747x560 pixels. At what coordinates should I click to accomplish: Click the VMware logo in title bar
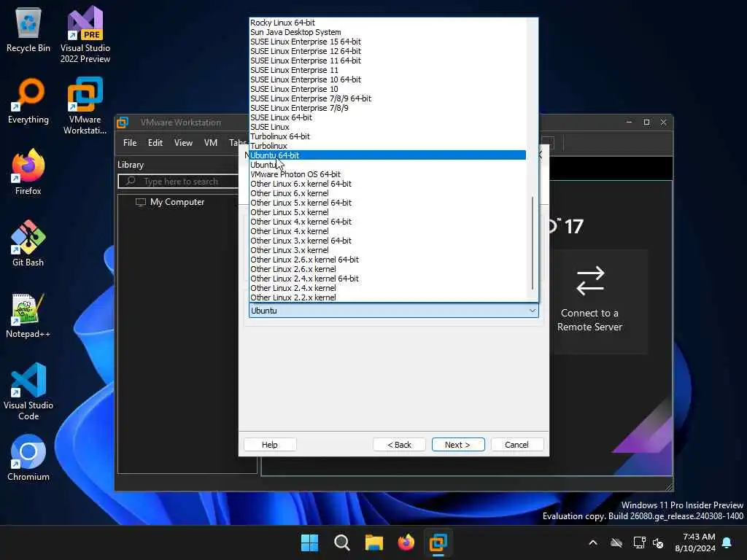point(123,122)
